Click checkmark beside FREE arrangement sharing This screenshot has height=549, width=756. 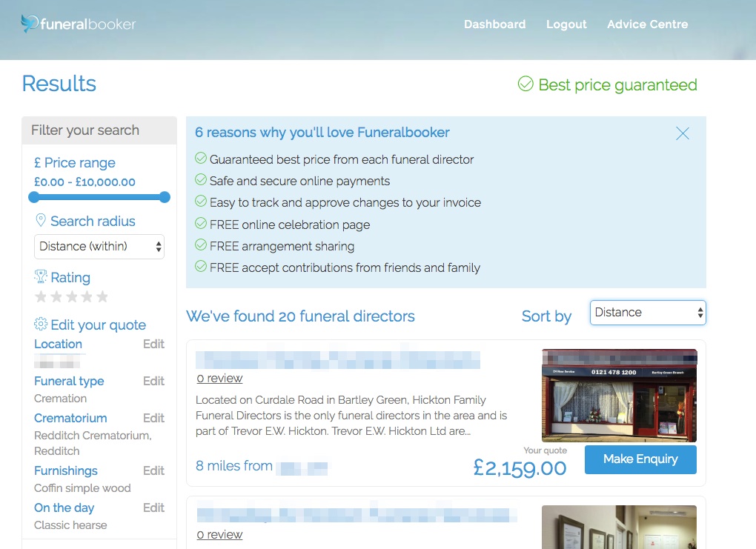[x=201, y=244]
